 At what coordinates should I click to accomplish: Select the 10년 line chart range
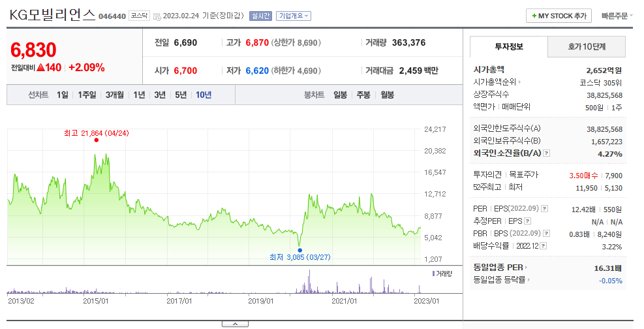coord(204,95)
